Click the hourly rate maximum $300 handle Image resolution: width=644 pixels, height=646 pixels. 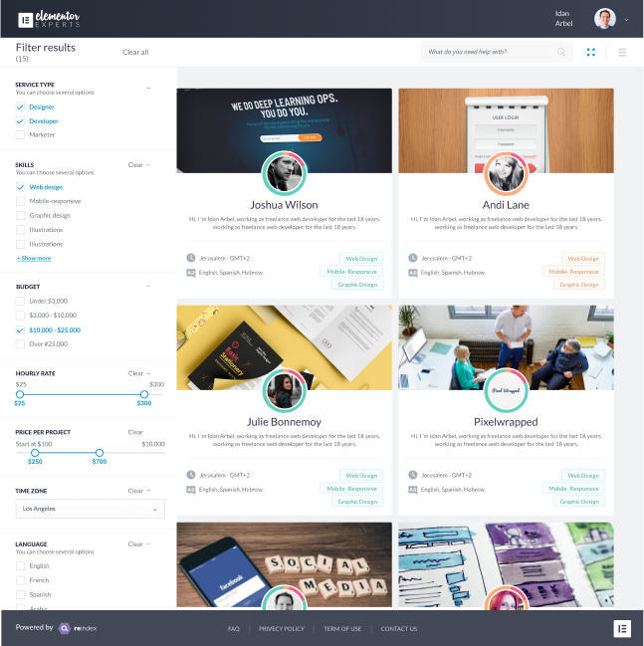pos(143,394)
